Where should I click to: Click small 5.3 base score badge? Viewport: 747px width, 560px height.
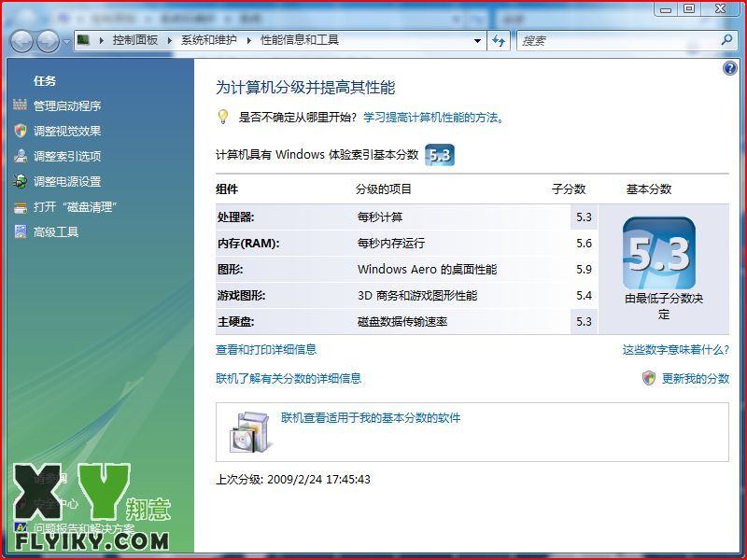point(439,155)
